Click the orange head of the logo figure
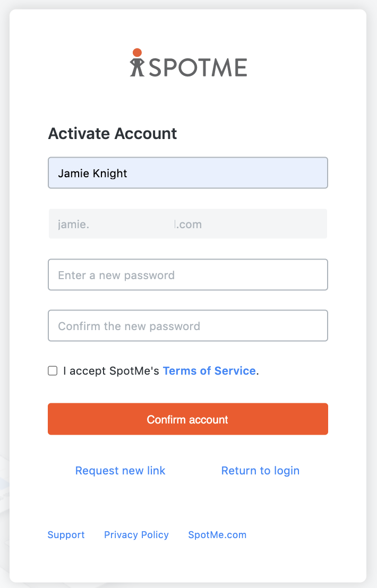This screenshot has height=588, width=377. click(x=138, y=53)
